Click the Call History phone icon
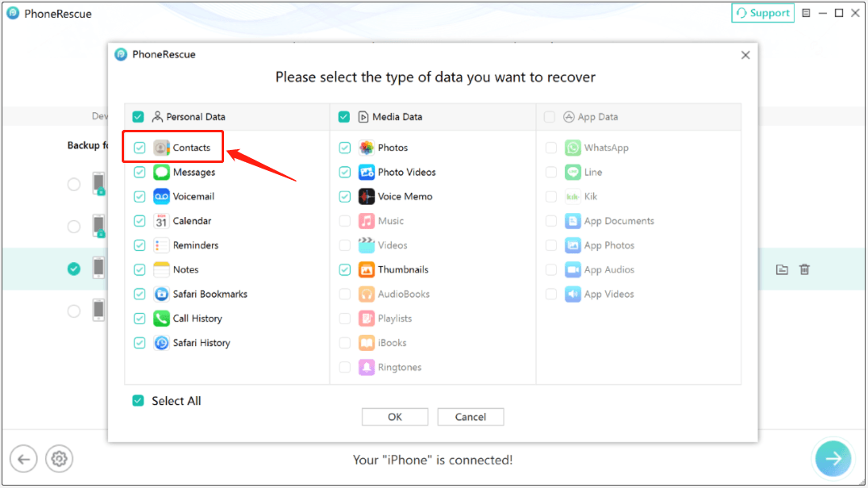This screenshot has height=488, width=868. tap(161, 319)
